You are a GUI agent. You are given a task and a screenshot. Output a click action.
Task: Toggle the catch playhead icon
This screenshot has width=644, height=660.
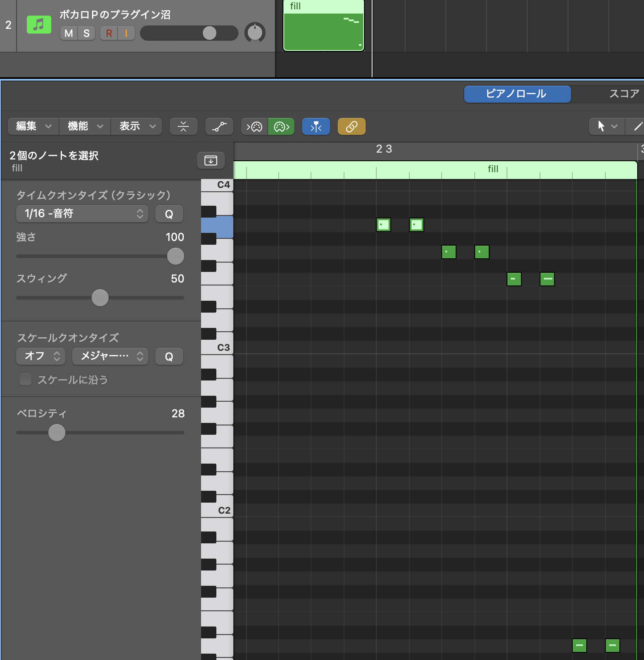[x=316, y=126]
